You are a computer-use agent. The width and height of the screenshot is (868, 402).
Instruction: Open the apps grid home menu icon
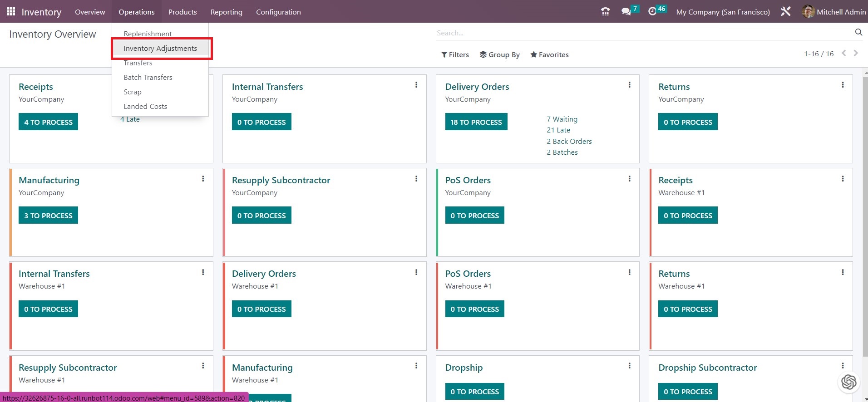pos(11,12)
